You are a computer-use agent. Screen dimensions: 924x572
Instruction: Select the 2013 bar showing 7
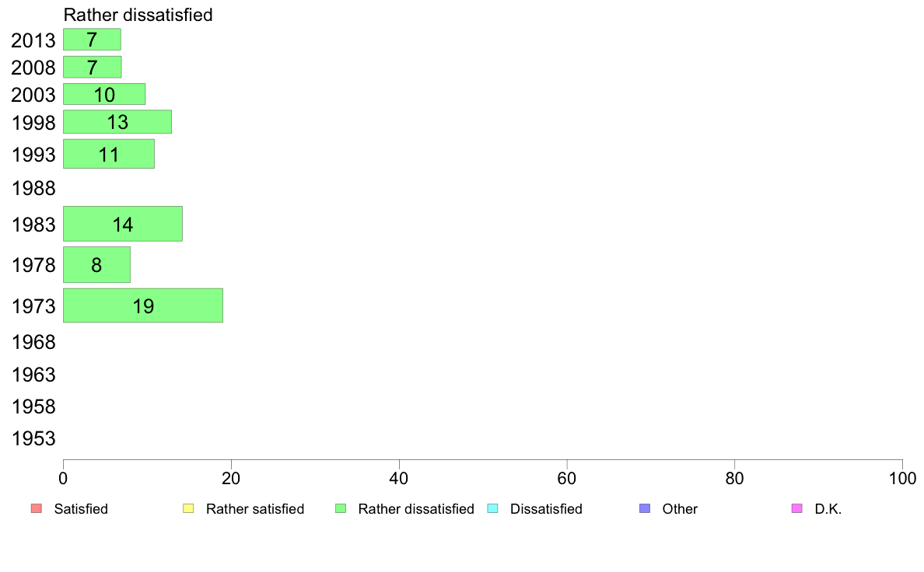coord(92,40)
